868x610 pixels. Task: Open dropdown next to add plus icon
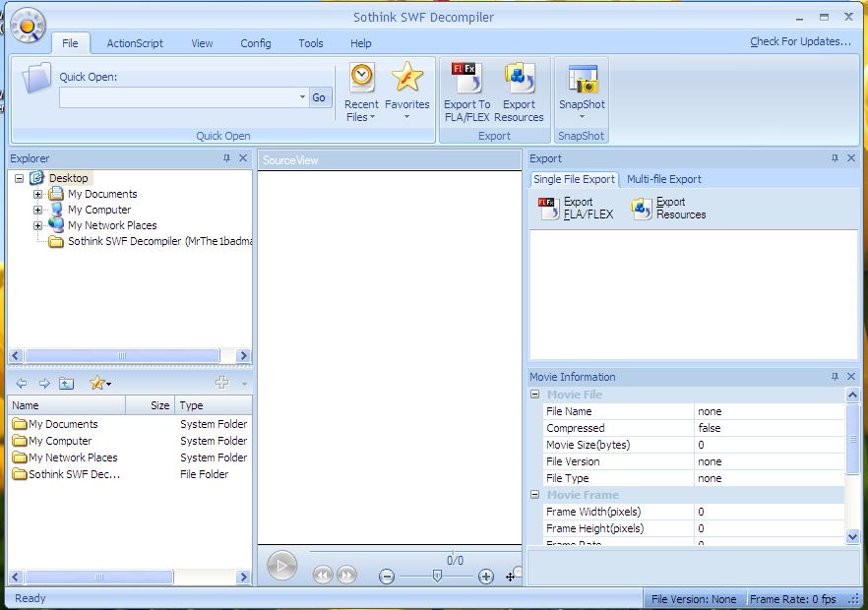pos(244,383)
